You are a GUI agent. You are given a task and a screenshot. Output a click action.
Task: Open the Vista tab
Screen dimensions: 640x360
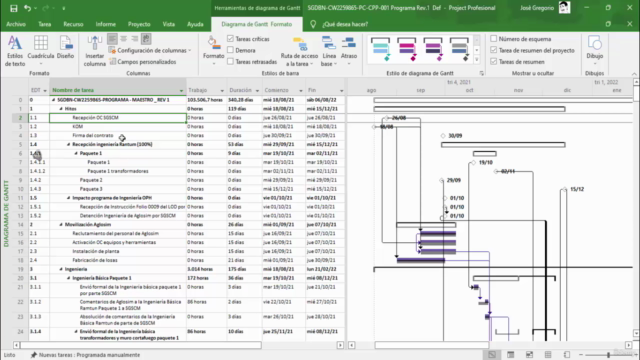(x=169, y=24)
